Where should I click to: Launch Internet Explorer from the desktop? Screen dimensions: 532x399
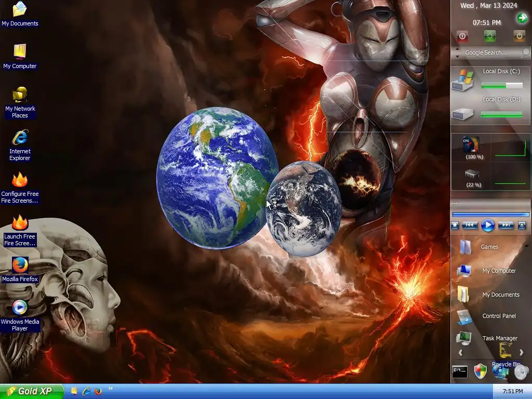point(20,145)
